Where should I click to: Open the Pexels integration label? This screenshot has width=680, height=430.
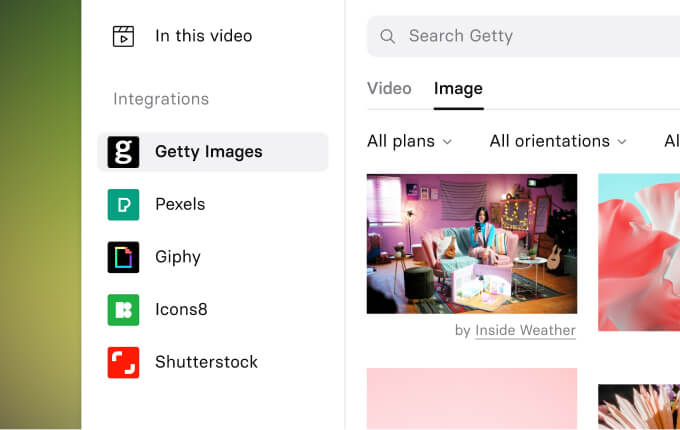click(180, 205)
